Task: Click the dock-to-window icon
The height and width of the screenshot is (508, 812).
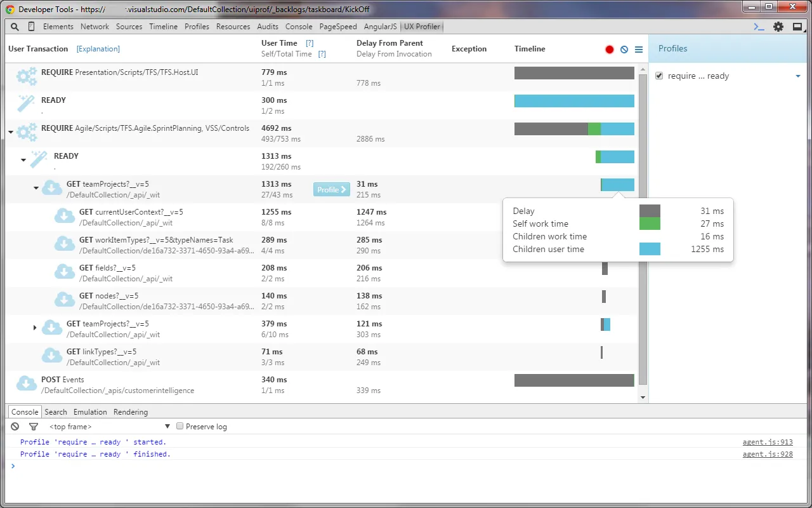Action: point(797,27)
